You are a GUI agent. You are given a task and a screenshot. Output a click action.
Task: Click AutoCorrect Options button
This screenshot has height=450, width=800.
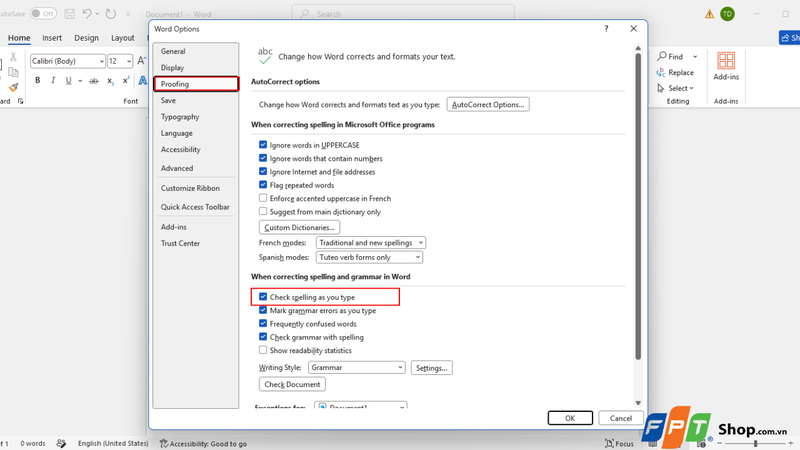click(x=488, y=104)
